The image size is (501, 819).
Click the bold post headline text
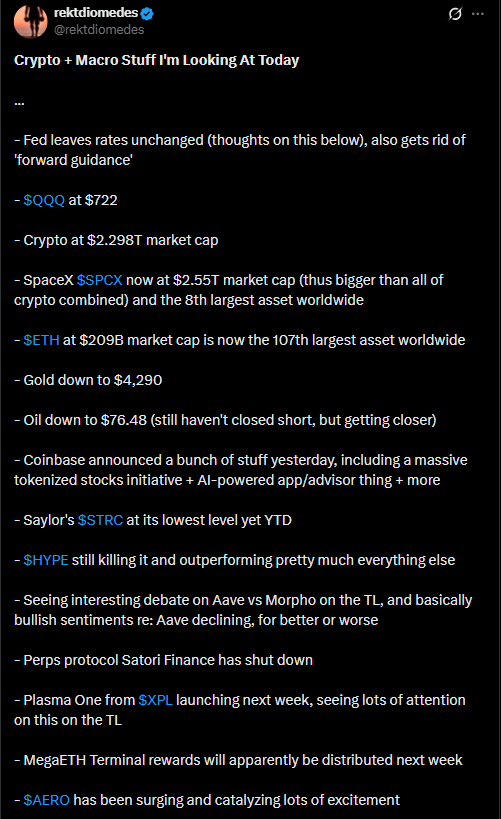(x=157, y=60)
